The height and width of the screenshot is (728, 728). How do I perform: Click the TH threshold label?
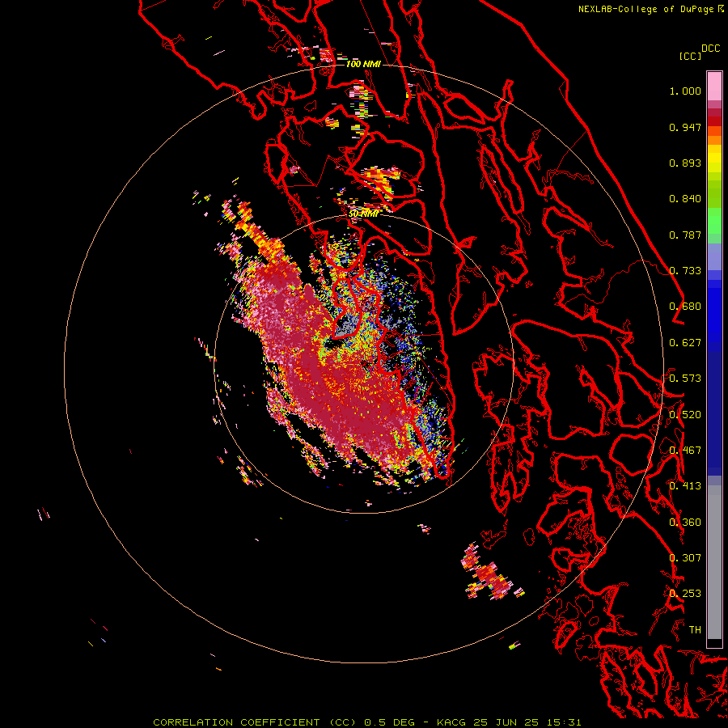(695, 630)
